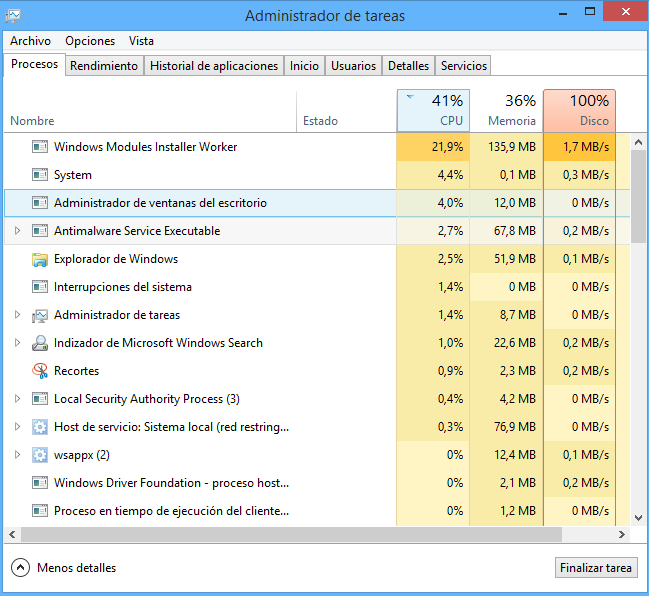Screen dimensions: 649x596
Task: Click the Recortes scissors icon
Action: click(40, 371)
